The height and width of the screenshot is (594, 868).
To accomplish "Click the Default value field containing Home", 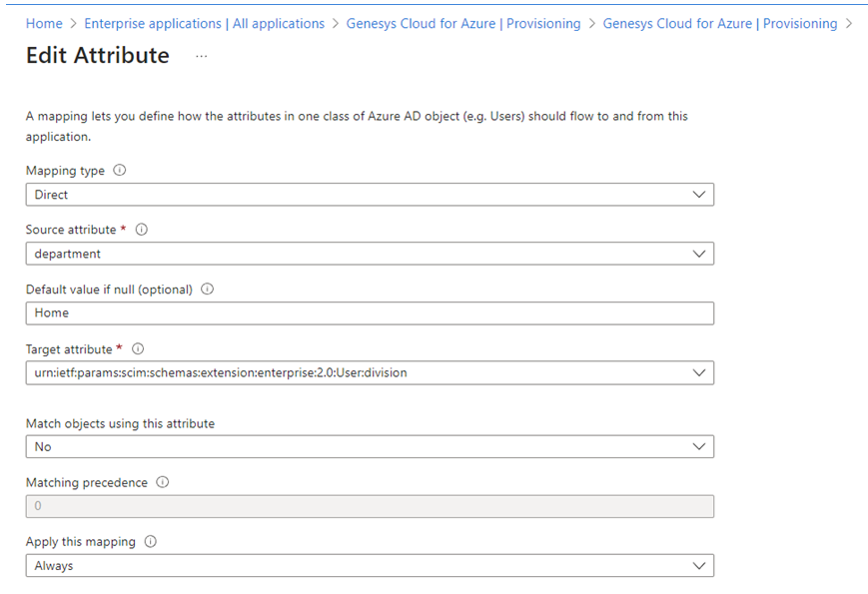I will point(370,313).
